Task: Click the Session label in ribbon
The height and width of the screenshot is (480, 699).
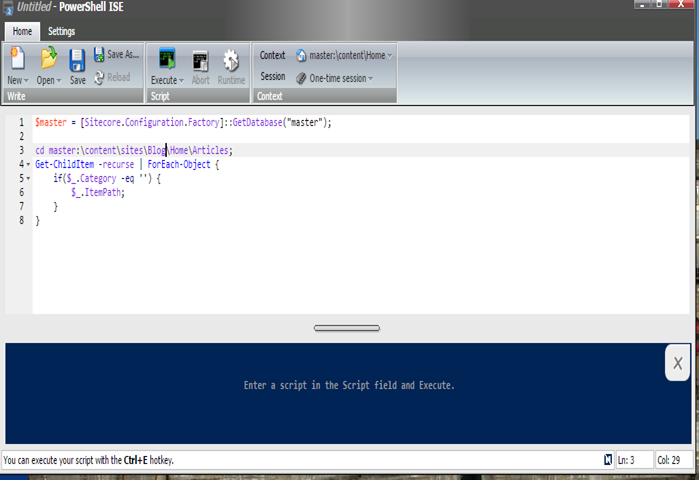Action: click(x=273, y=76)
